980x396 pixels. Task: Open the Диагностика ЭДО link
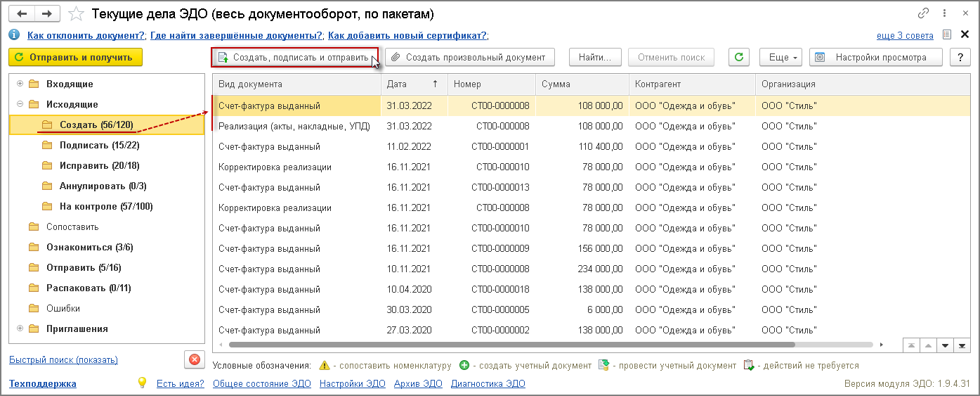click(x=488, y=383)
